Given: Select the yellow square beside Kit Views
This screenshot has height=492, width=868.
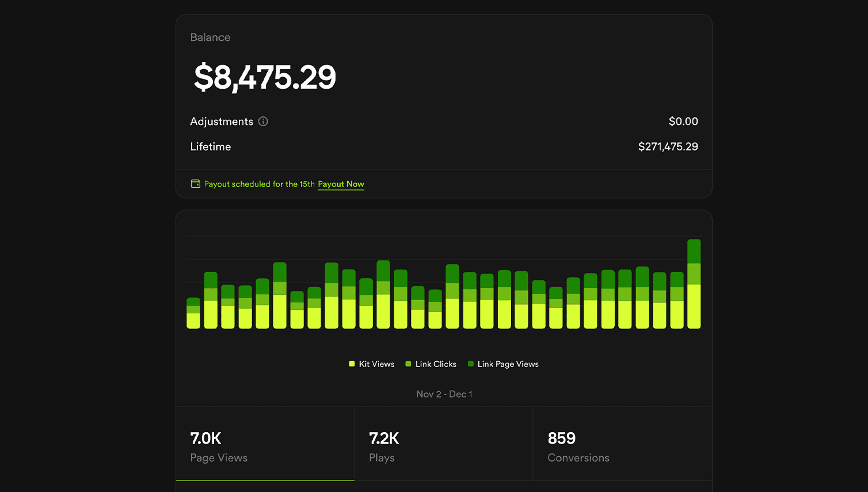Looking at the screenshot, I should pos(352,364).
